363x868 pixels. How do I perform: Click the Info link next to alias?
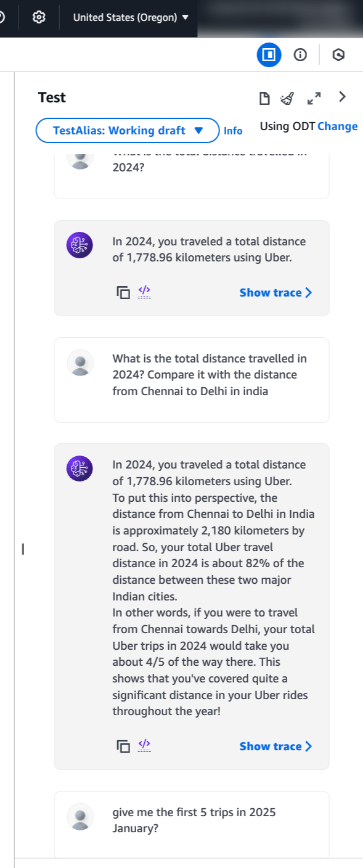[233, 131]
